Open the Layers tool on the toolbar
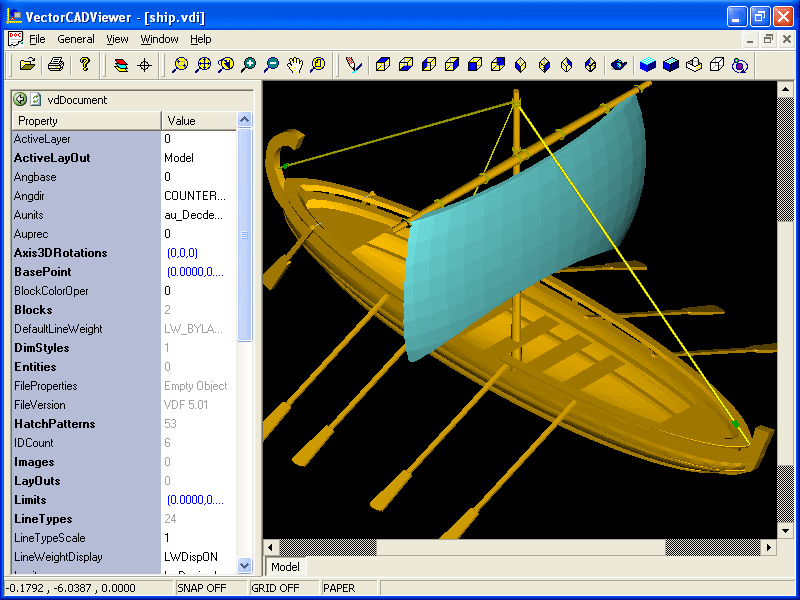Viewport: 800px width, 600px height. pyautogui.click(x=122, y=65)
